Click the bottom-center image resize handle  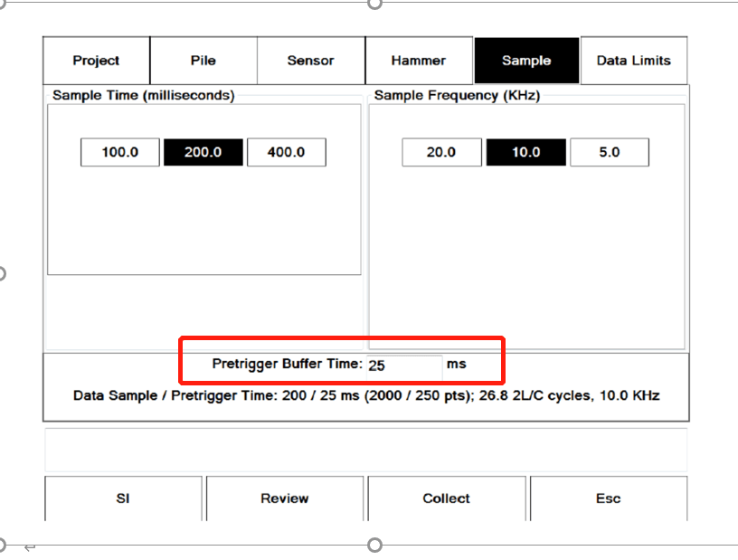pyautogui.click(x=374, y=545)
